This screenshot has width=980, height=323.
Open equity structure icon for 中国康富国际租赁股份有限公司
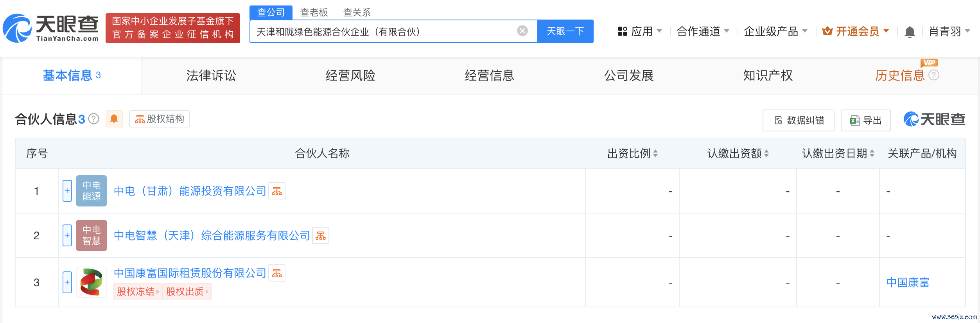pyautogui.click(x=277, y=273)
